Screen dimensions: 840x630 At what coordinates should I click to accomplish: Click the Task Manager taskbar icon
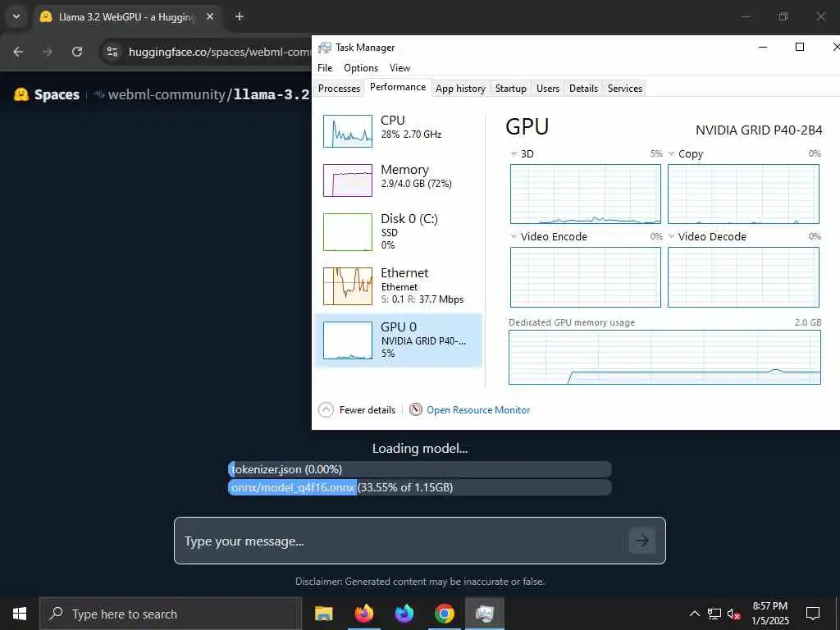(484, 614)
